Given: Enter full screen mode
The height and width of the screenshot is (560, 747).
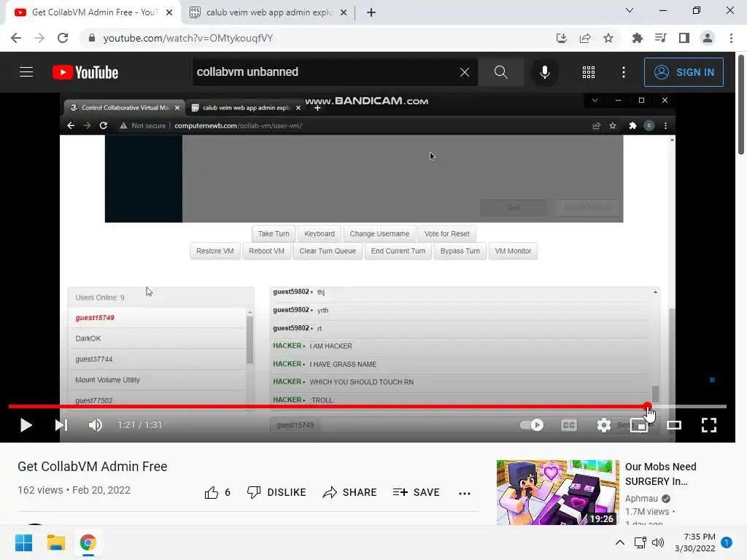Looking at the screenshot, I should 709,425.
